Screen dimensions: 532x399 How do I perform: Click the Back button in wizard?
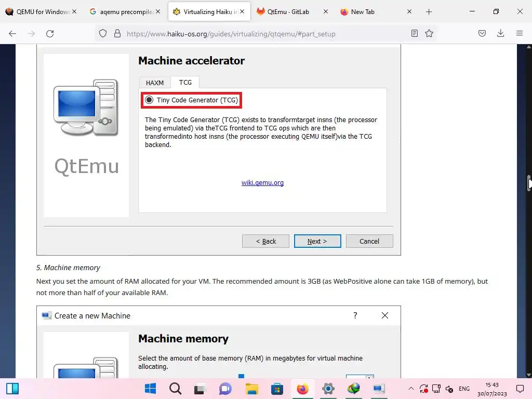click(x=265, y=241)
